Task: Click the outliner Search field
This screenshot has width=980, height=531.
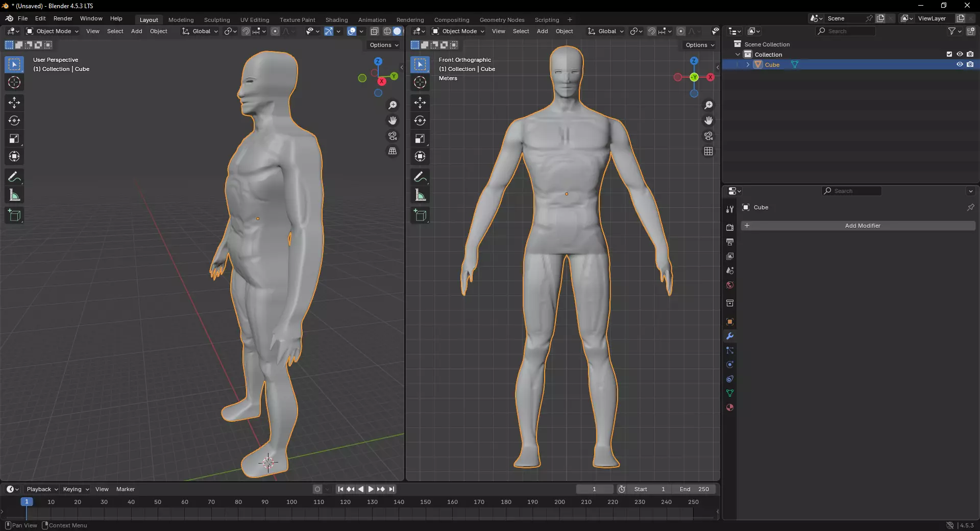Action: (846, 31)
